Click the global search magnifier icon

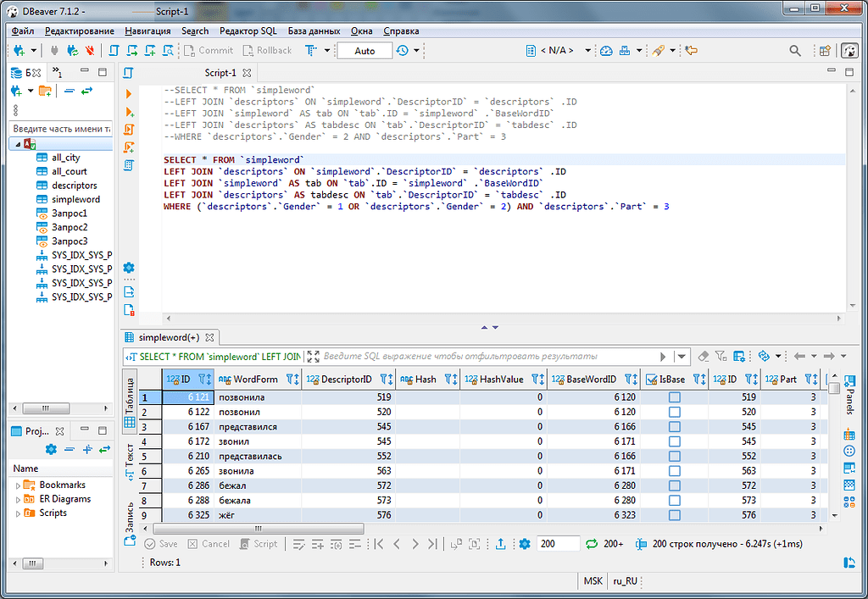pos(795,50)
